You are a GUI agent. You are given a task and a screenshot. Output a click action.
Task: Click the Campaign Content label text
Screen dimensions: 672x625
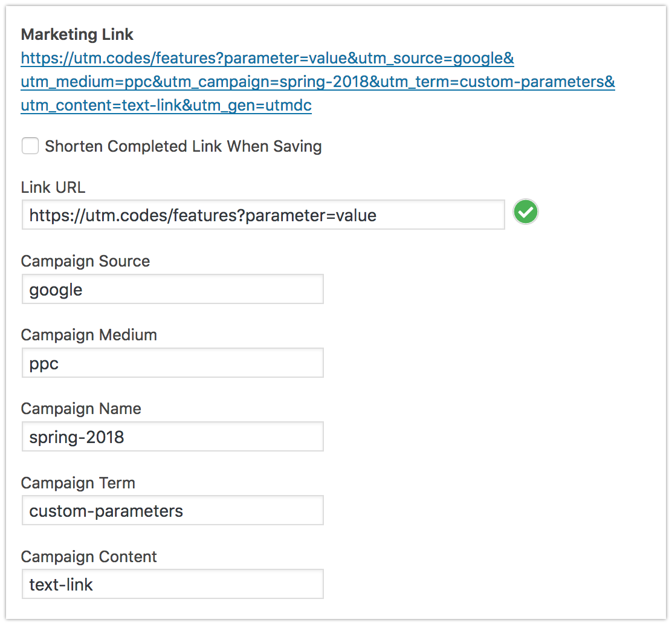coord(89,557)
